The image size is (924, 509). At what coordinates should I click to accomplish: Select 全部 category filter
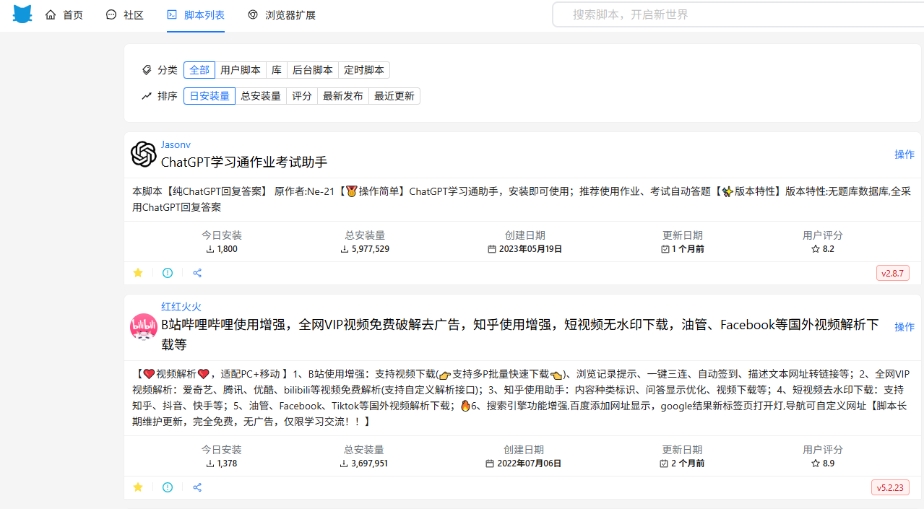coord(199,70)
